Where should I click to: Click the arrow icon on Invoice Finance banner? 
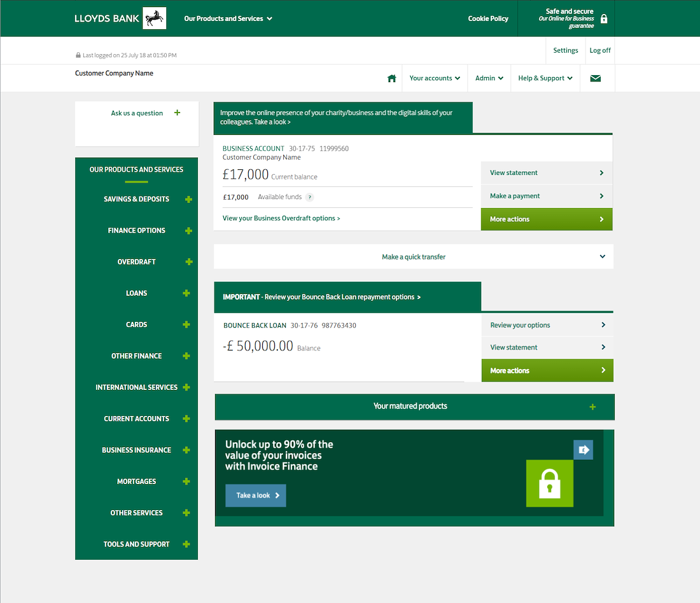(583, 450)
